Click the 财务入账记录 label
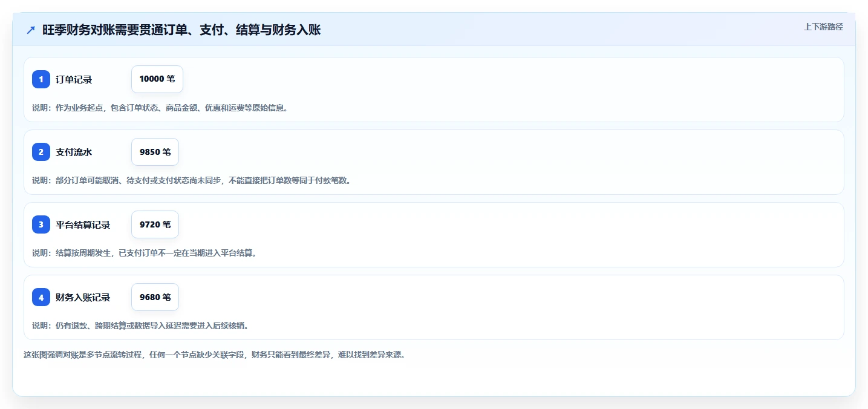Image resolution: width=868 pixels, height=409 pixels. 83,297
